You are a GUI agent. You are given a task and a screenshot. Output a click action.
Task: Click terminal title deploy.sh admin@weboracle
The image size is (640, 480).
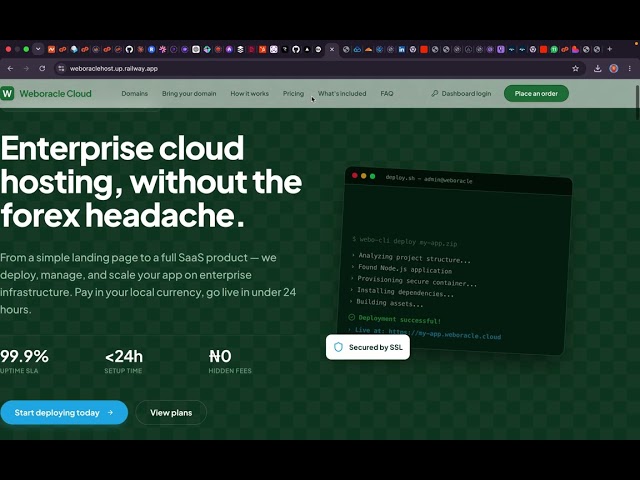(429, 179)
